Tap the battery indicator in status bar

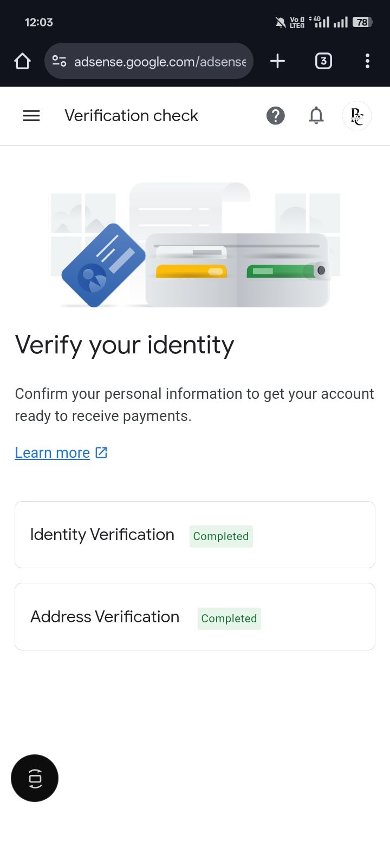pyautogui.click(x=362, y=22)
